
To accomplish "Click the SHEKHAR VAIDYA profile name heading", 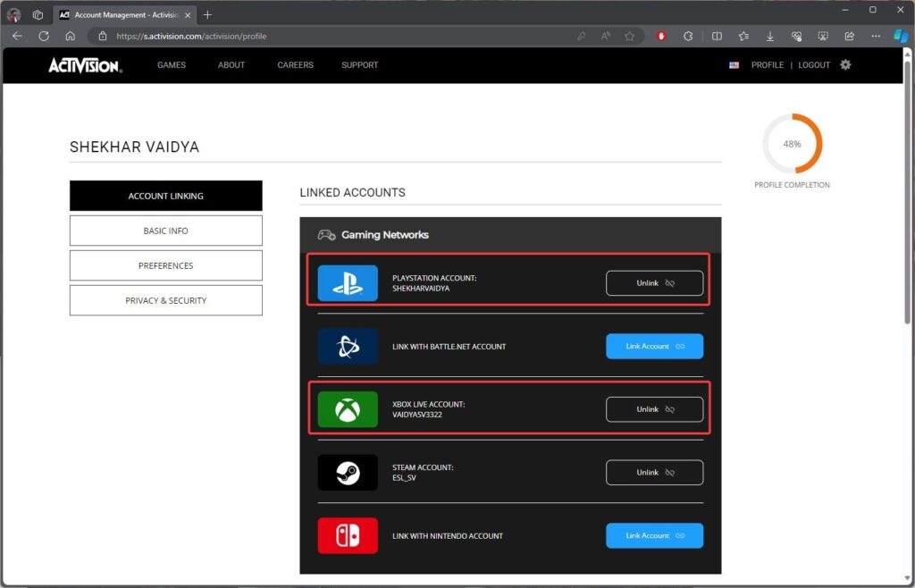I will click(x=134, y=147).
